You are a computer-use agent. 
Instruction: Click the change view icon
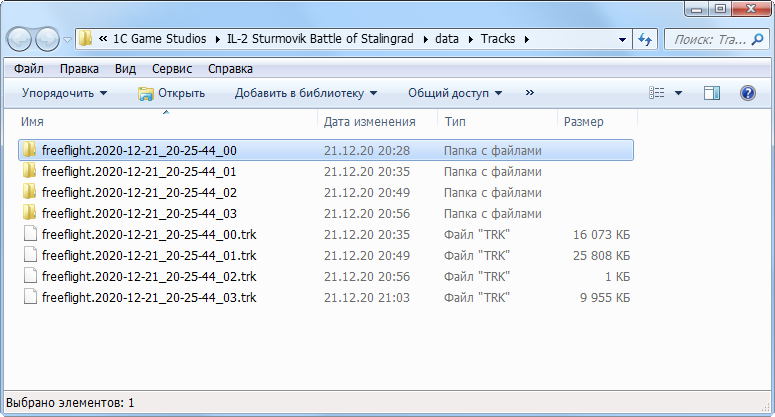[657, 93]
